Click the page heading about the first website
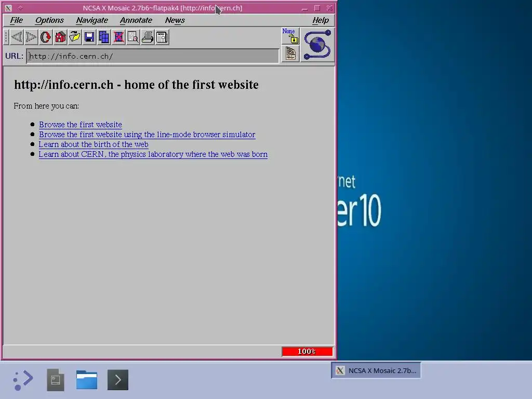 coord(137,85)
